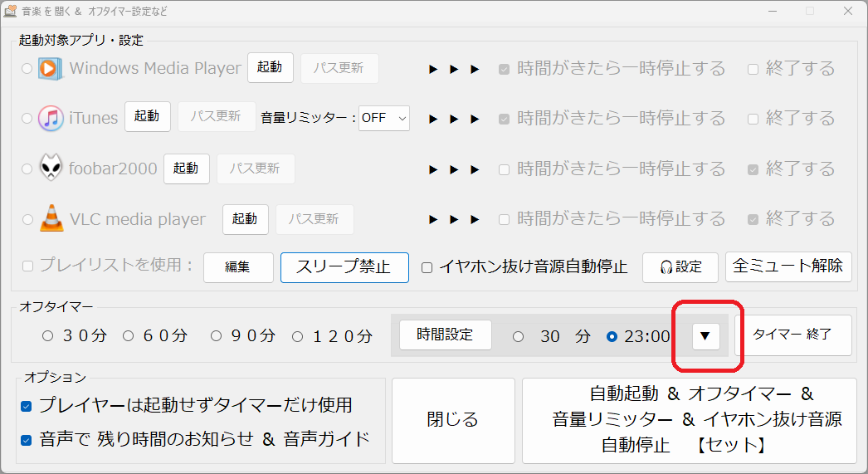The width and height of the screenshot is (868, 474).
Task: Click the 自動起動 & オフタイマー セット button
Action: click(x=690, y=421)
